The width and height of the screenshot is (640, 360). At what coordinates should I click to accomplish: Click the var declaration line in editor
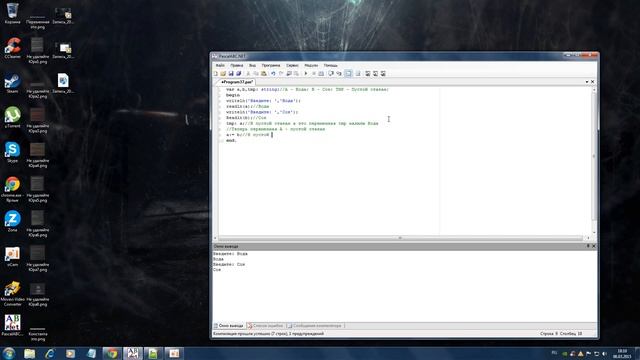[x=307, y=89]
